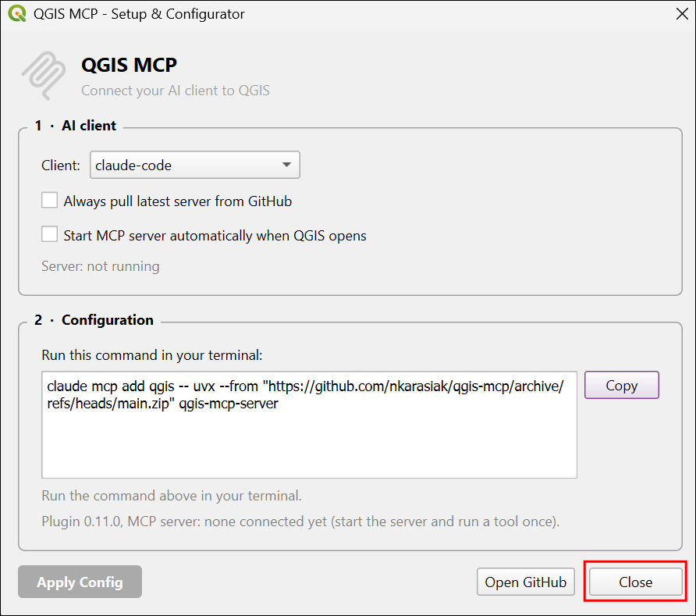Image resolution: width=696 pixels, height=616 pixels.
Task: Click the window X button in title bar
Action: click(682, 14)
